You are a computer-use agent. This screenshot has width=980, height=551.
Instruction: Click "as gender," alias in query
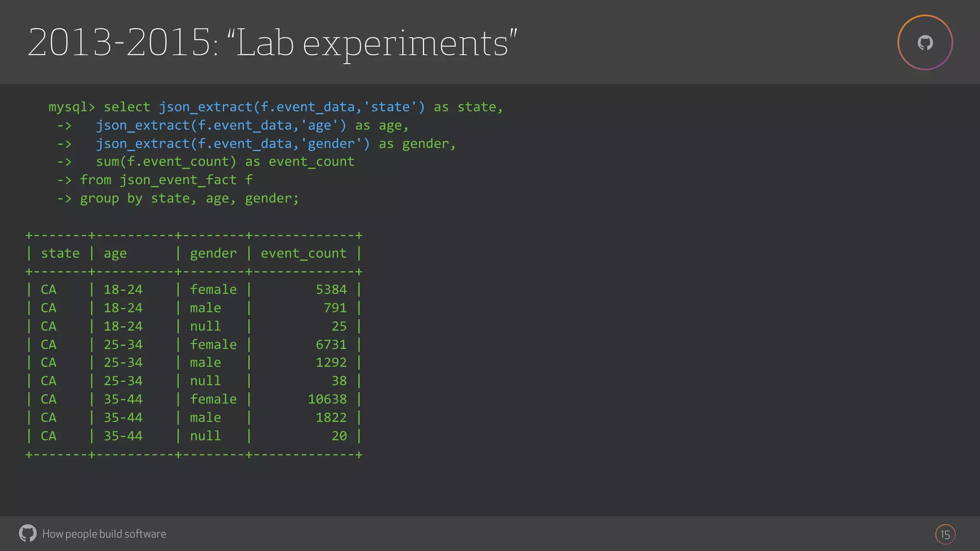tap(418, 143)
